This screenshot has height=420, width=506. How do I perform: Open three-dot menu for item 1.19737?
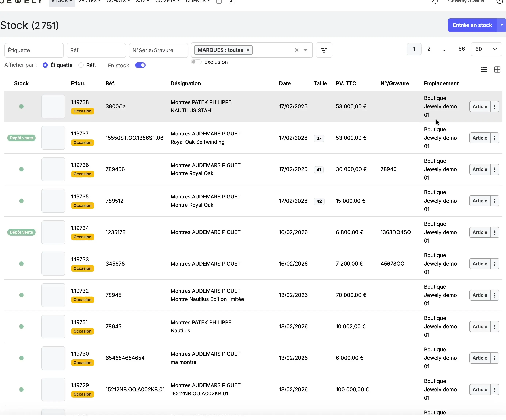495,138
